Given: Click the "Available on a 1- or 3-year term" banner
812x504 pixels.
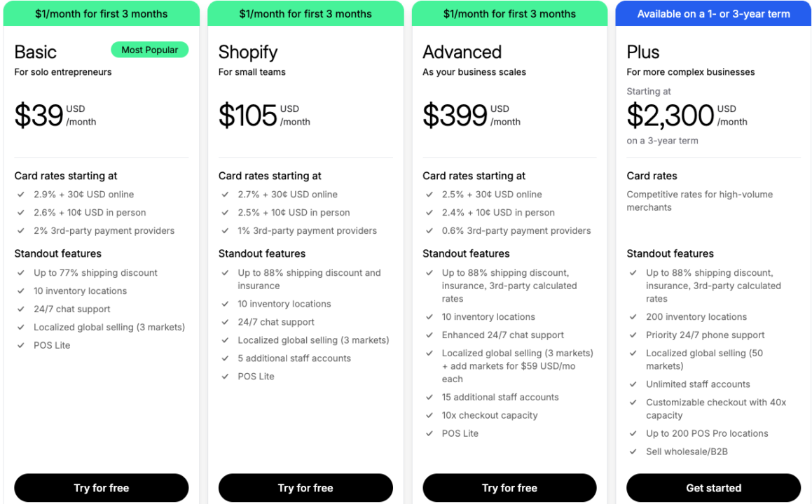Looking at the screenshot, I should point(713,13).
